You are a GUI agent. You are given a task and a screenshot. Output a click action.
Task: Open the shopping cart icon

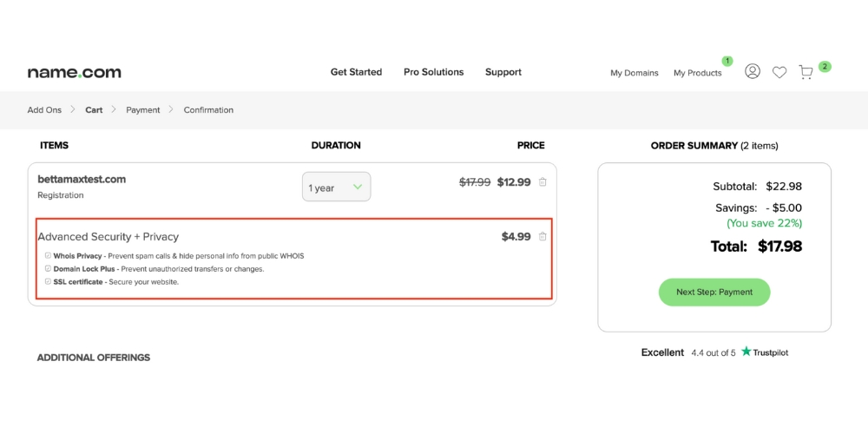click(x=806, y=72)
